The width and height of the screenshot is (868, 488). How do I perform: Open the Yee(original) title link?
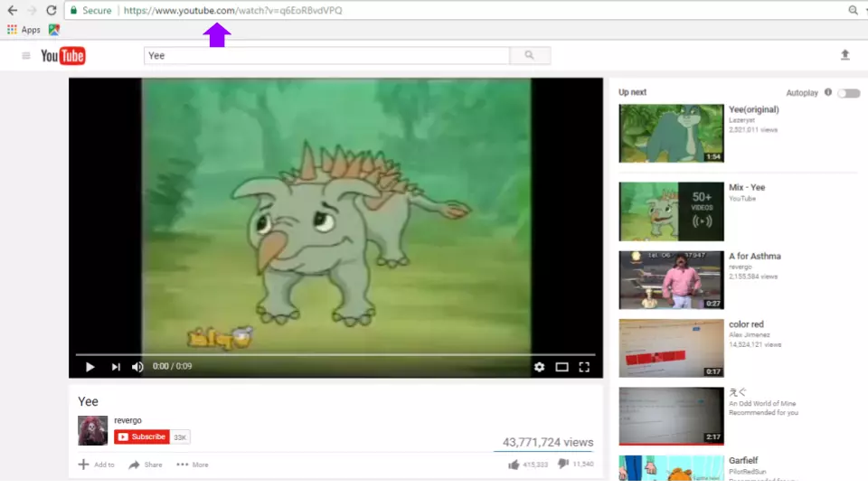[753, 109]
